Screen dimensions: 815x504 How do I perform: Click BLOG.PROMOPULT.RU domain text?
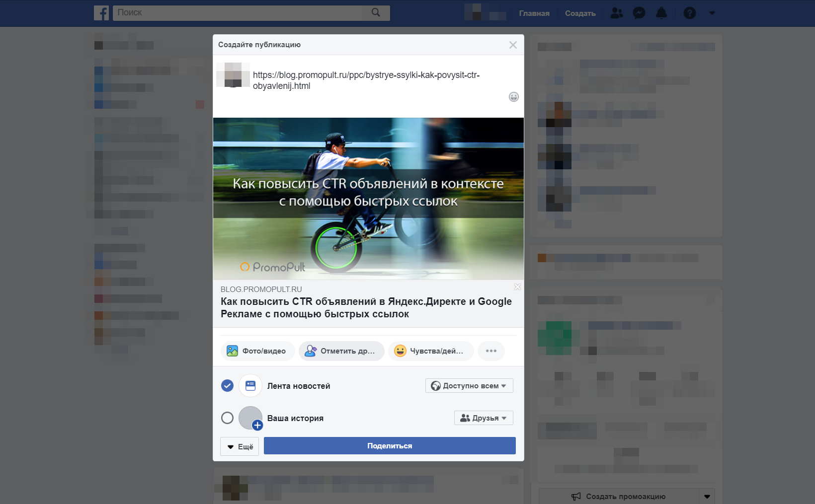261,289
